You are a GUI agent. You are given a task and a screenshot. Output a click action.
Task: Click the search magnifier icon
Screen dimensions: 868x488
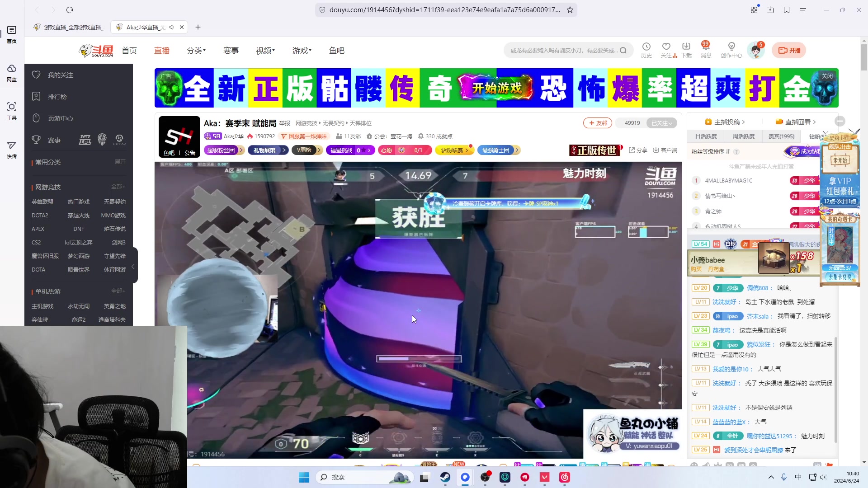pos(623,51)
